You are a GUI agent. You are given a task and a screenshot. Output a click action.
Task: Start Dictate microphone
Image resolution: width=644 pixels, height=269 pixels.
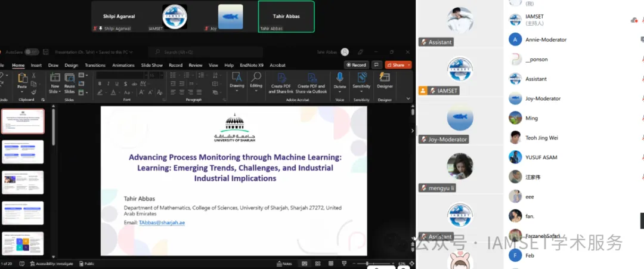click(340, 77)
